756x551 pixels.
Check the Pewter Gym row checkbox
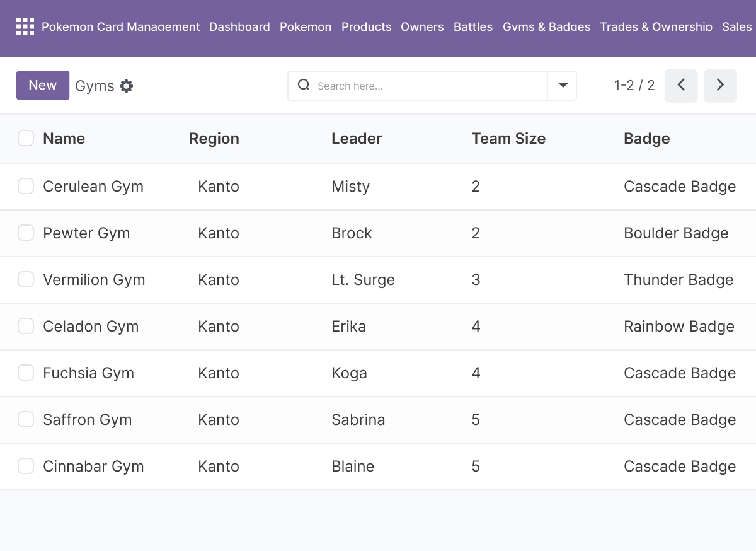point(26,233)
